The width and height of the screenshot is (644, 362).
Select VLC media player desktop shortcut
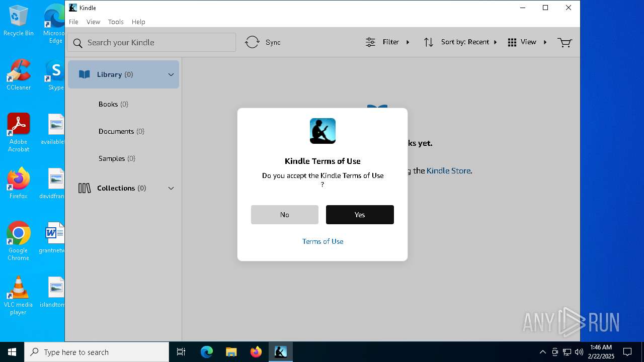click(19, 296)
